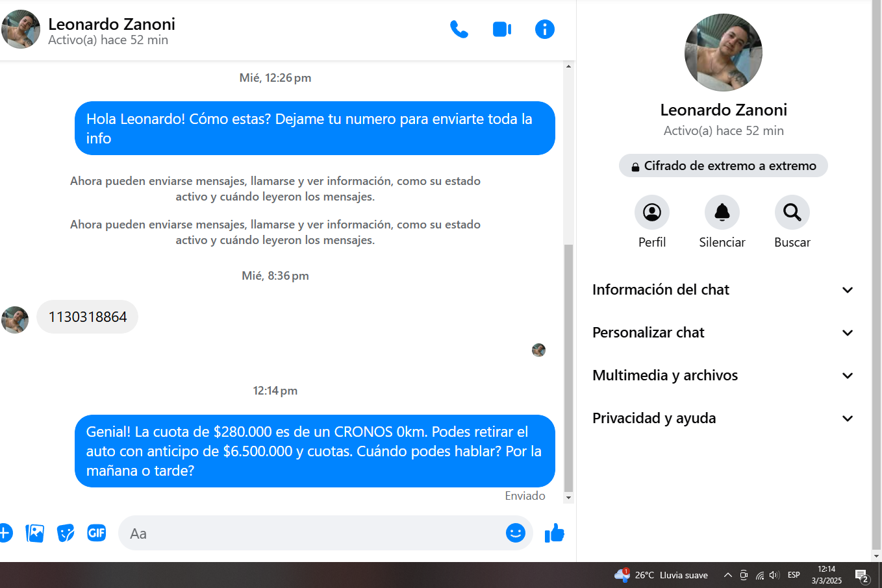882x588 pixels.
Task: Click the Enviado status text
Action: click(x=525, y=496)
